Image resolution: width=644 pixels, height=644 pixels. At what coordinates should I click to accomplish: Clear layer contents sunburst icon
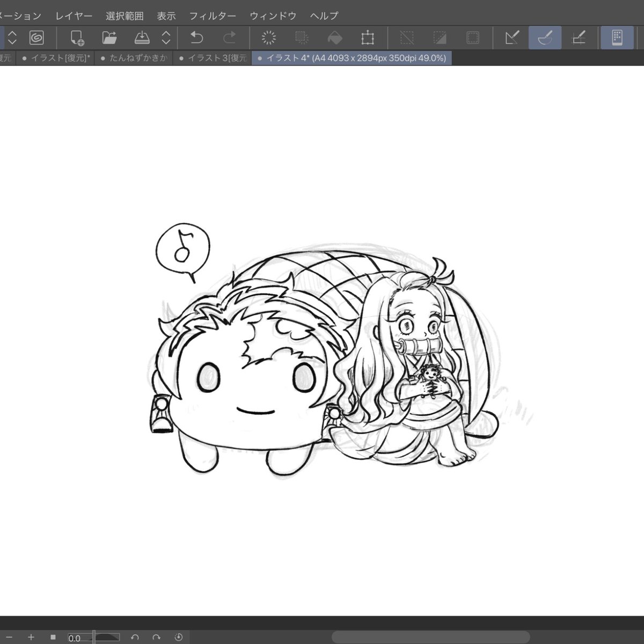coord(268,38)
